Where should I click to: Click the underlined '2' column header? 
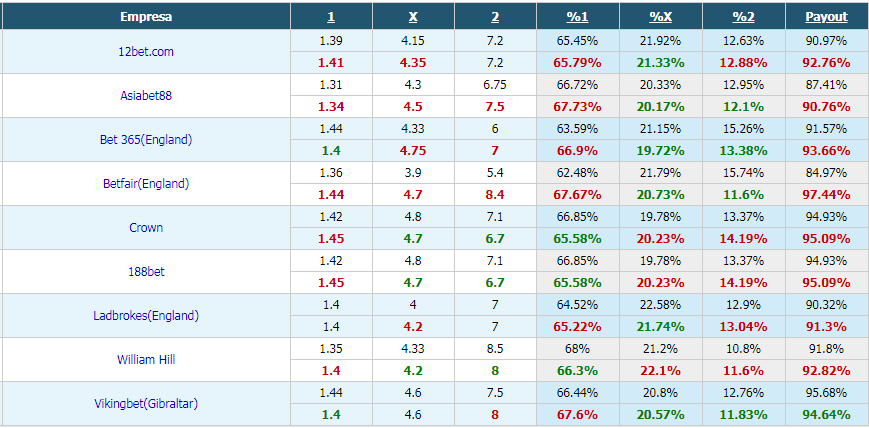[x=495, y=17]
